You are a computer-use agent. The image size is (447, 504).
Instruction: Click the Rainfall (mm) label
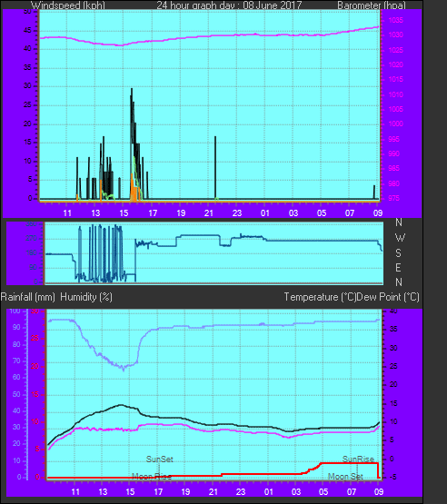27,297
